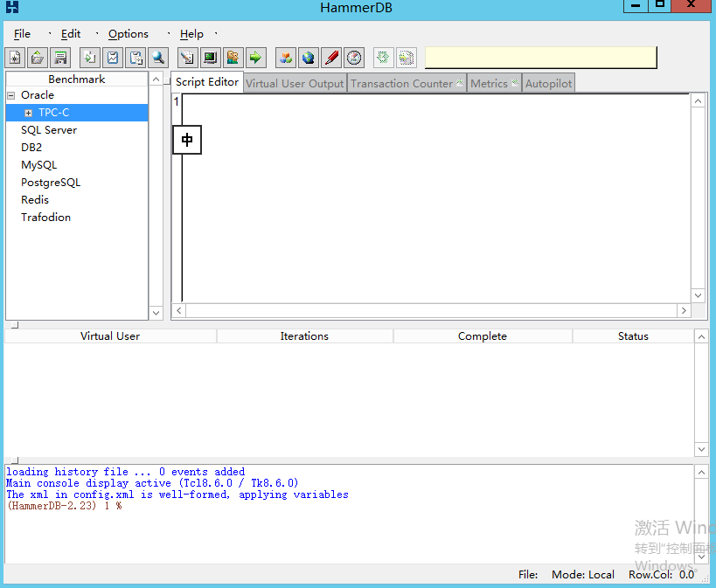This screenshot has height=588, width=716.
Task: Open the transaction counter clock icon
Action: [353, 57]
